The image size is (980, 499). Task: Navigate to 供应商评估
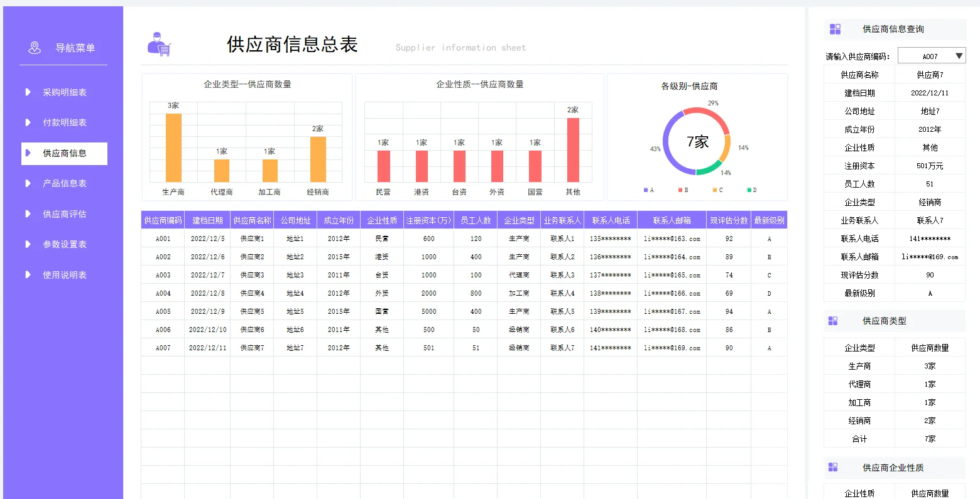click(x=64, y=214)
